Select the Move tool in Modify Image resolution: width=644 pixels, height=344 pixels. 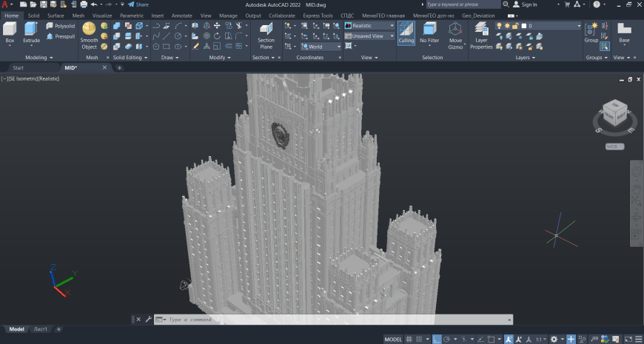point(217,25)
